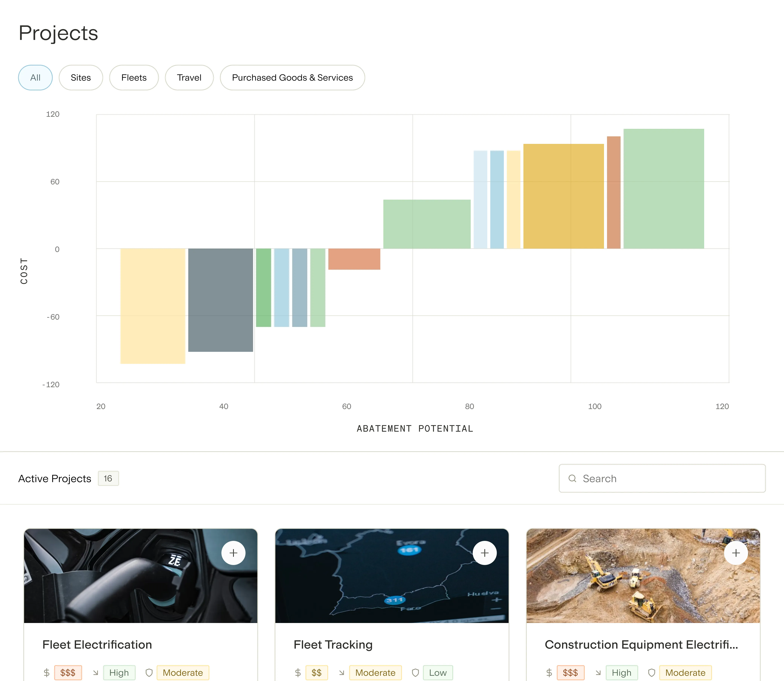Click the shield icon on Fleet Tracking card

(x=415, y=673)
